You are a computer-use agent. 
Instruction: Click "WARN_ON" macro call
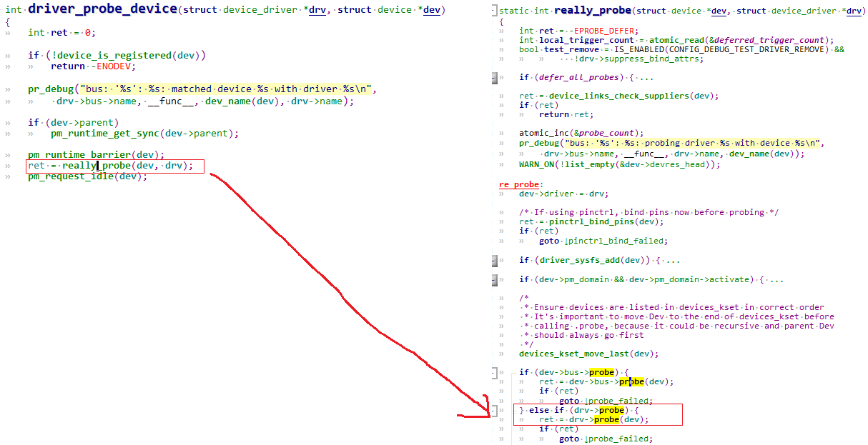pos(536,164)
